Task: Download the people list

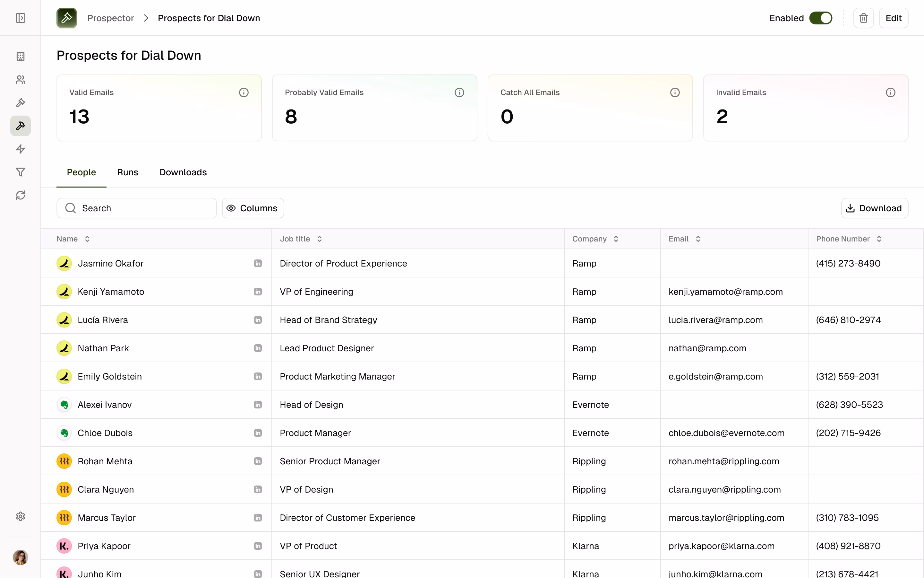Action: (x=874, y=208)
